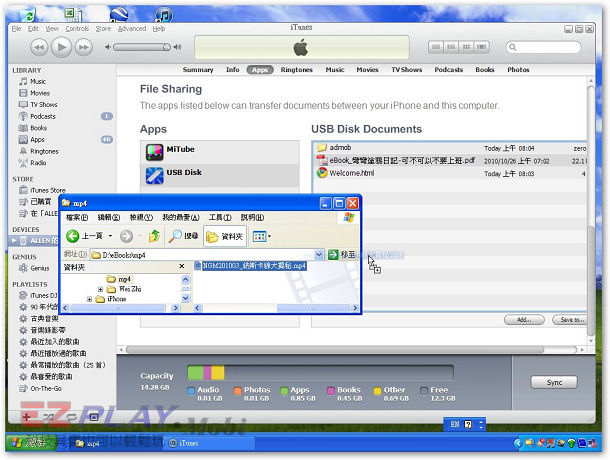Click the Next track fast-forward button
The height and width of the screenshot is (460, 610).
(84, 47)
